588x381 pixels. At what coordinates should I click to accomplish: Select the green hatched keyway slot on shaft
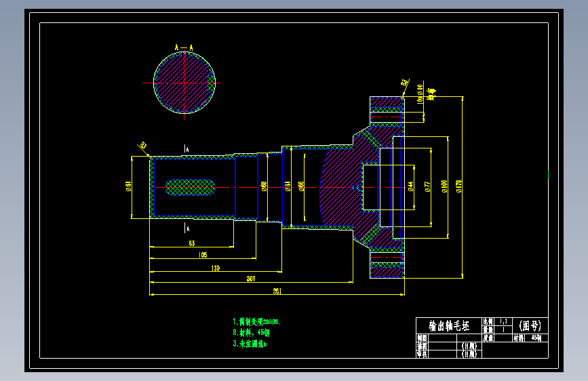pos(191,188)
